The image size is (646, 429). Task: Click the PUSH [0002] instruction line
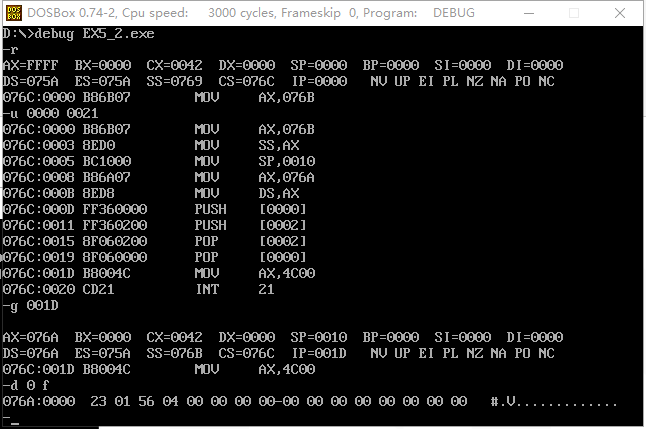(155, 225)
